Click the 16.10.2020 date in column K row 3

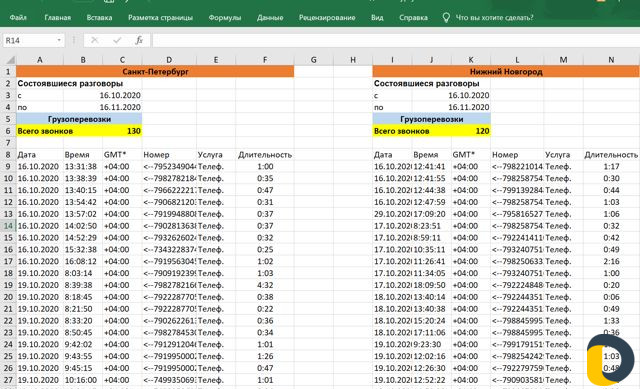(x=469, y=95)
